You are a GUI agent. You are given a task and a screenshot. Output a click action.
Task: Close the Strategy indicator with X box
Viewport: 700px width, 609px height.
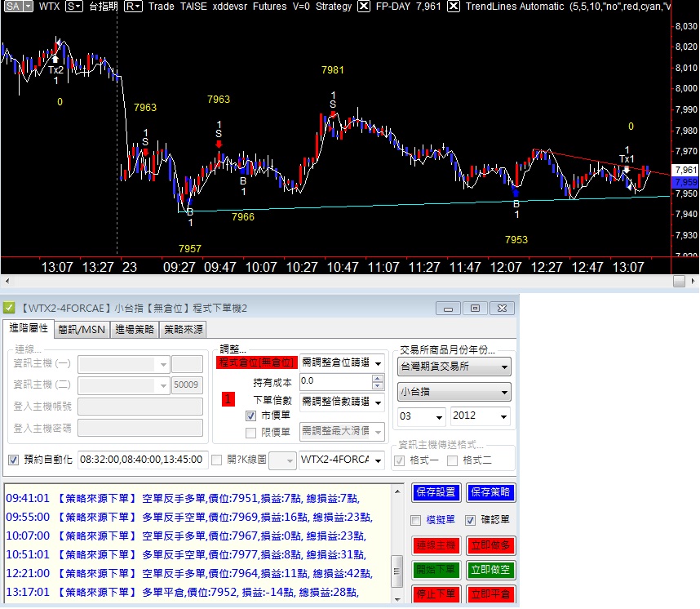[364, 7]
